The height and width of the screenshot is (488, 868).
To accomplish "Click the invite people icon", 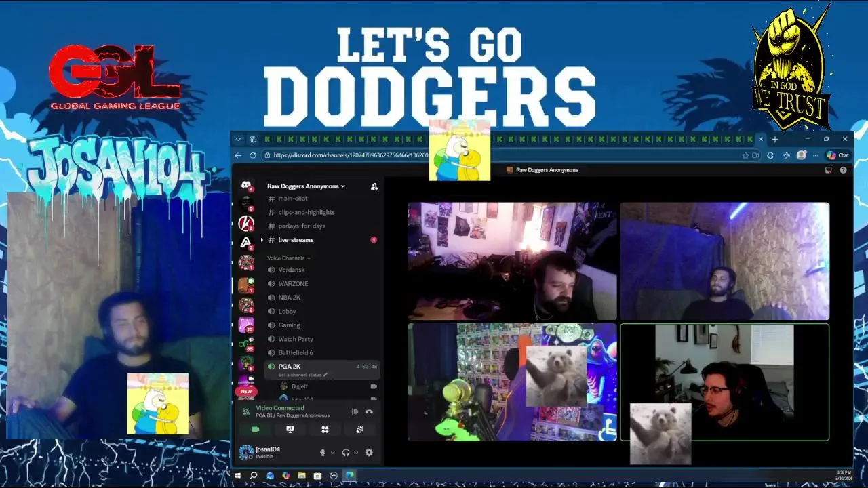I will 374,186.
